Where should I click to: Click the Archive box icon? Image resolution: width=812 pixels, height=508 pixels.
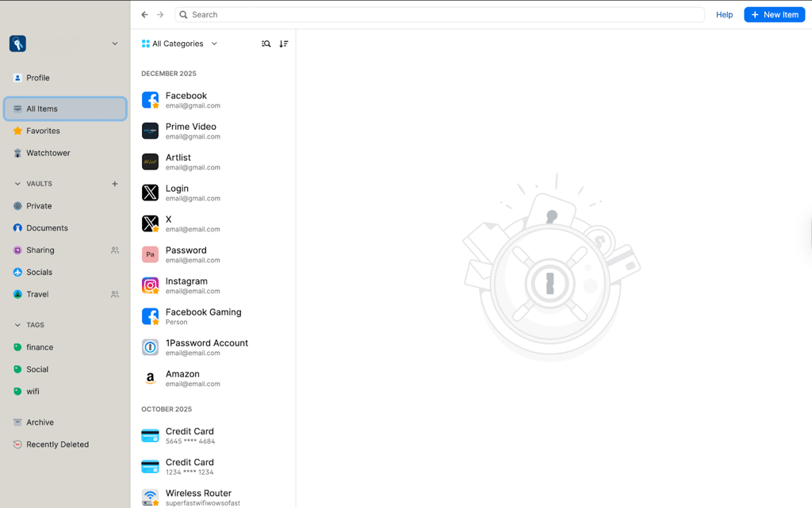pyautogui.click(x=17, y=422)
